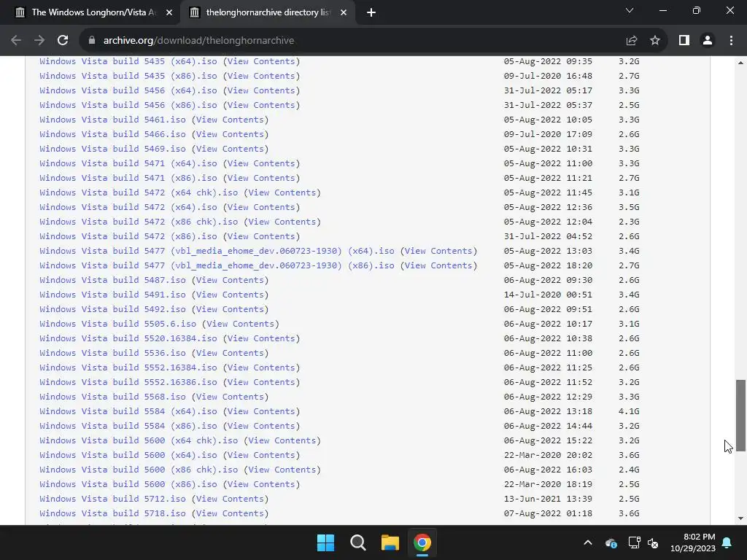
Task: Open the tab search chevron
Action: (x=630, y=10)
